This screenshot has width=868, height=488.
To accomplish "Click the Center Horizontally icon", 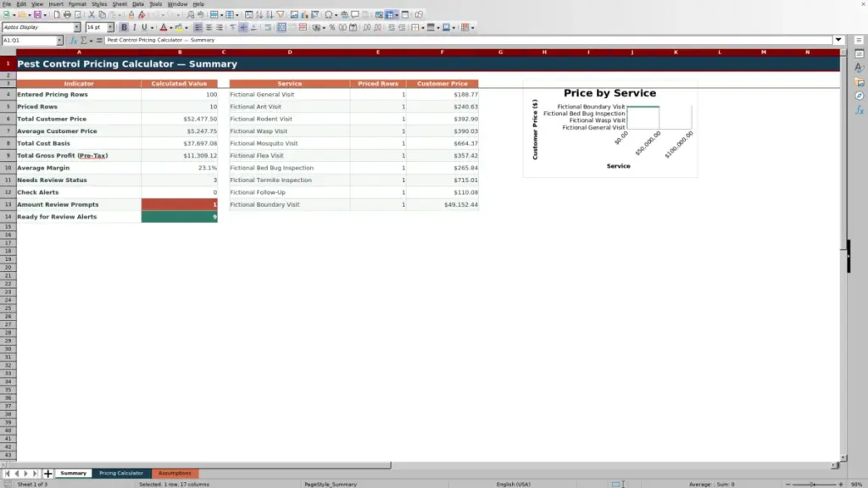I will (209, 27).
